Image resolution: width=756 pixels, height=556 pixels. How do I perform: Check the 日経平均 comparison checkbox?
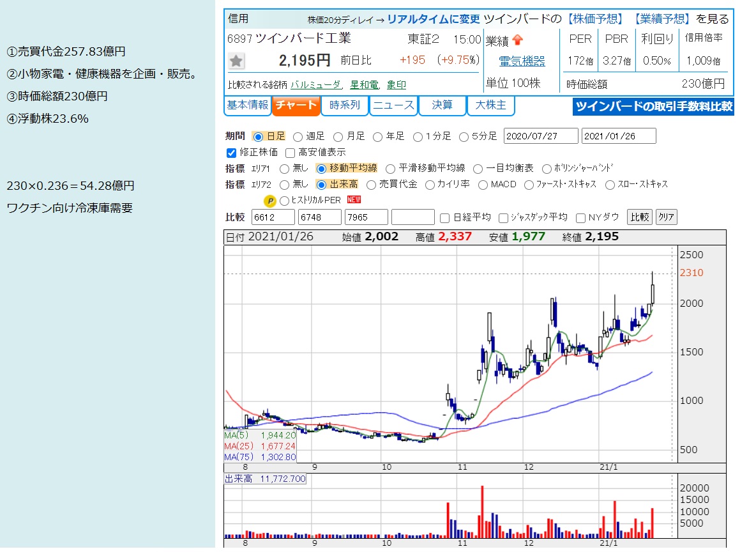point(444,218)
